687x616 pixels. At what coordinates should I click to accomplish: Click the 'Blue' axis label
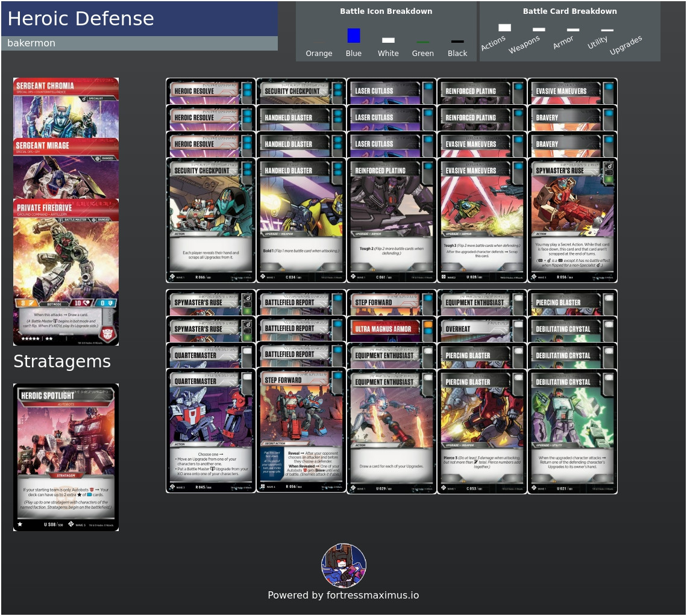pyautogui.click(x=354, y=54)
